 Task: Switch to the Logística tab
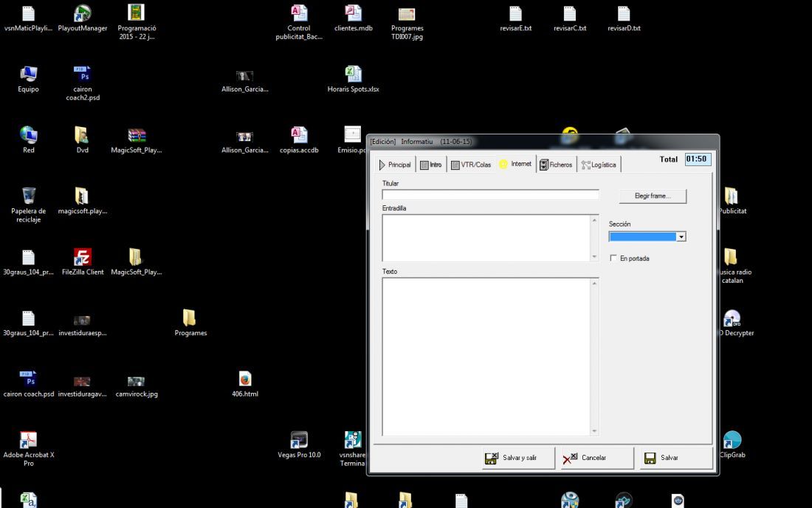coord(599,165)
